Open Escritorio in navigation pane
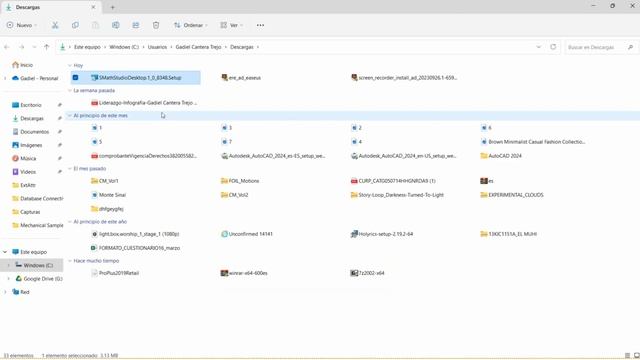The height and width of the screenshot is (360, 640). [27, 105]
